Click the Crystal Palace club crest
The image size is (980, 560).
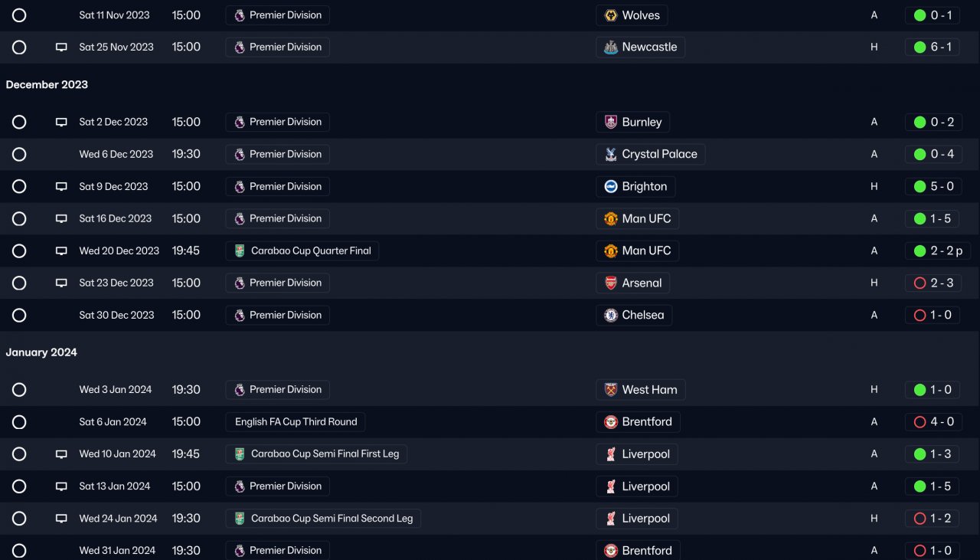(611, 155)
